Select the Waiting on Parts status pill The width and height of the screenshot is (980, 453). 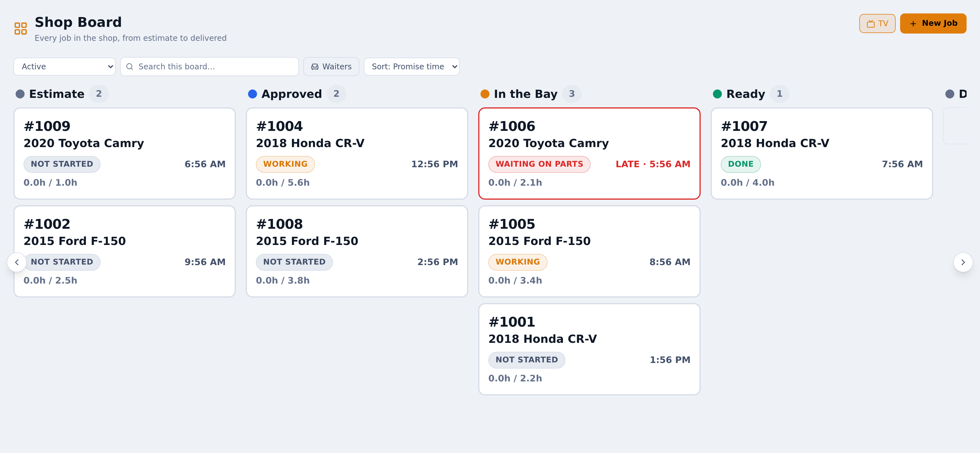point(539,164)
